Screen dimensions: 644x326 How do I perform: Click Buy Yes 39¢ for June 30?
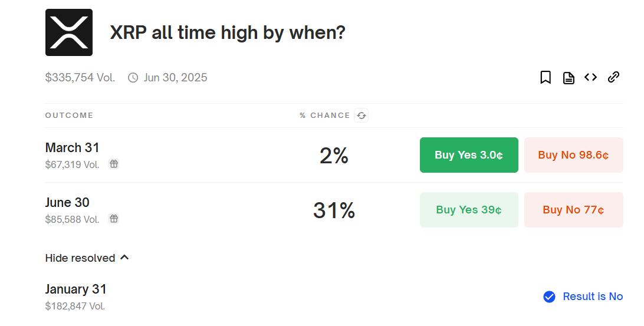(x=469, y=210)
